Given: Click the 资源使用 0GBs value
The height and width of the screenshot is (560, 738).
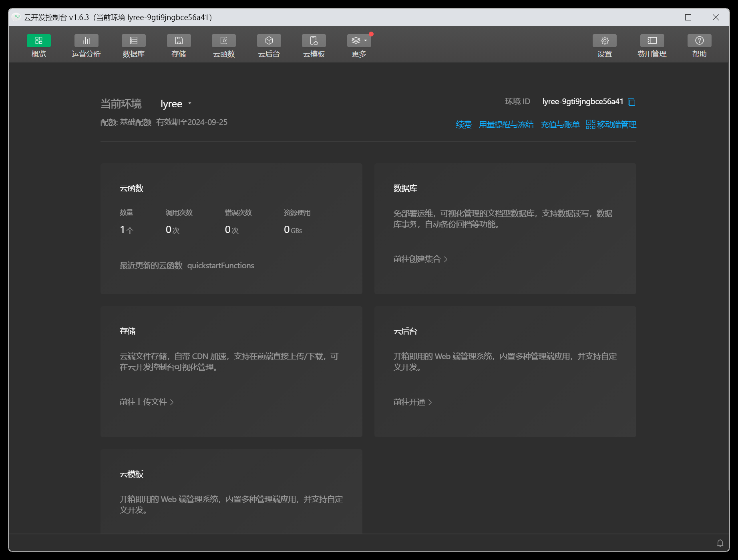Looking at the screenshot, I should [293, 229].
